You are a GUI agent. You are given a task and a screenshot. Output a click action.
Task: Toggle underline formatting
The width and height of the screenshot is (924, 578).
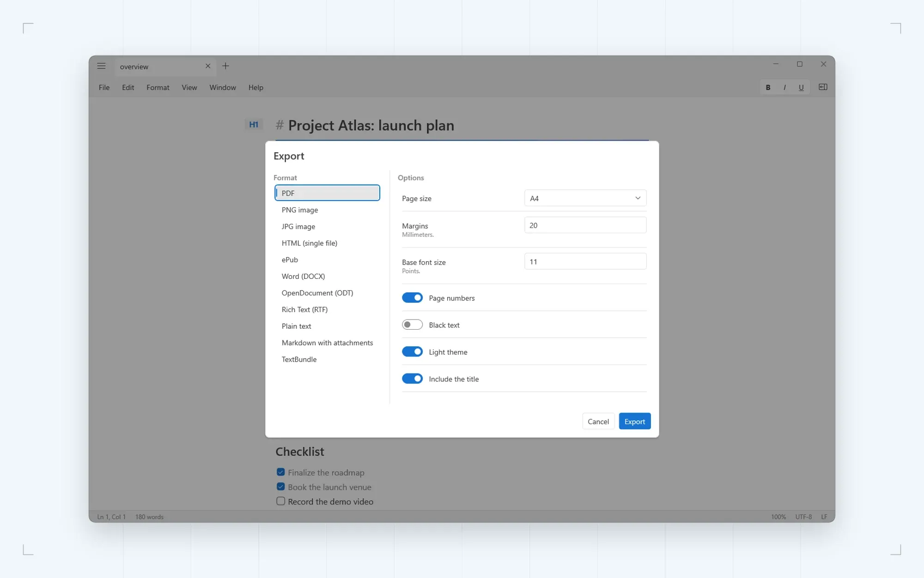pos(801,87)
